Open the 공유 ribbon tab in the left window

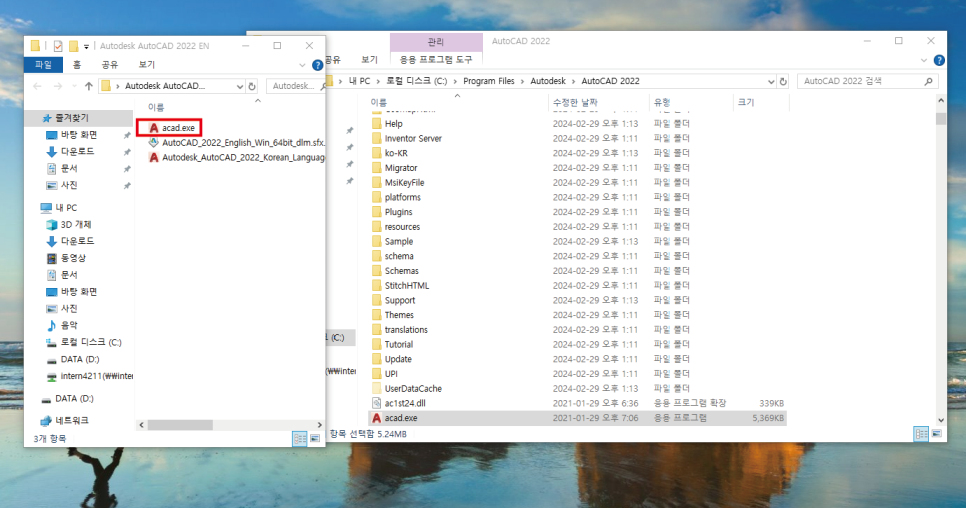[x=110, y=64]
